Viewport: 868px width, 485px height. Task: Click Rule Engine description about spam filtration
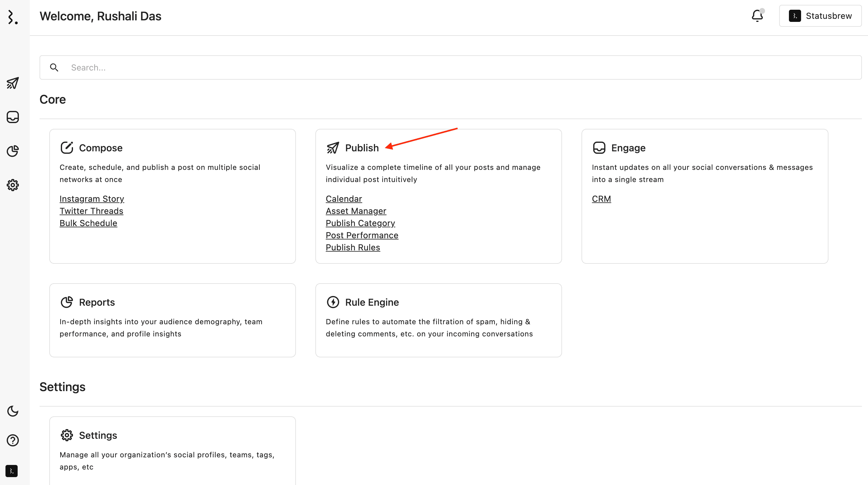(429, 328)
